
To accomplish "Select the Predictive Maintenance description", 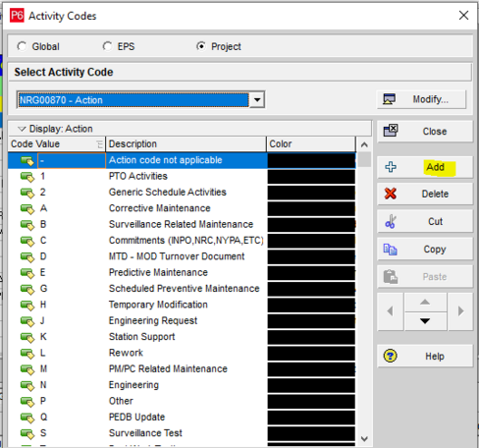I will click(x=158, y=272).
